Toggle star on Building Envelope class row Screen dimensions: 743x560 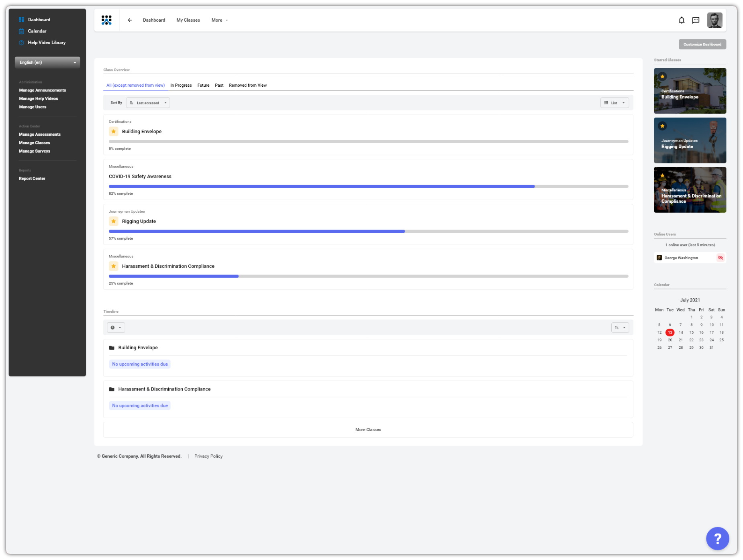click(114, 131)
